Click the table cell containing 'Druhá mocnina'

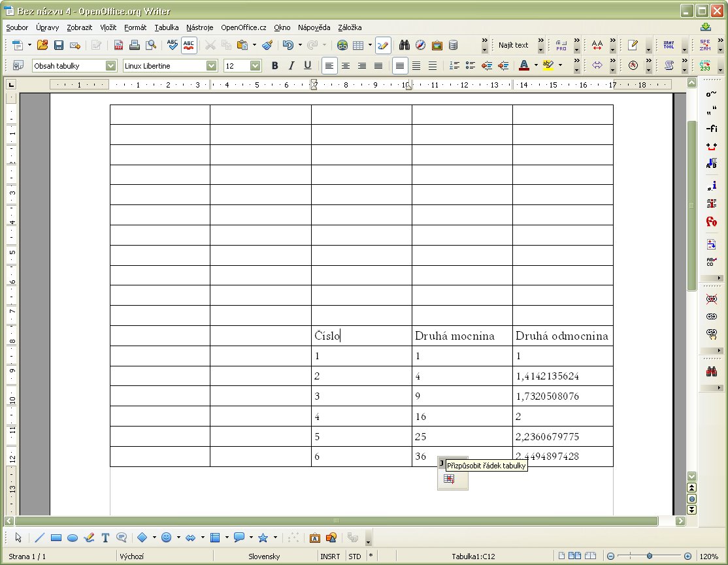click(462, 336)
